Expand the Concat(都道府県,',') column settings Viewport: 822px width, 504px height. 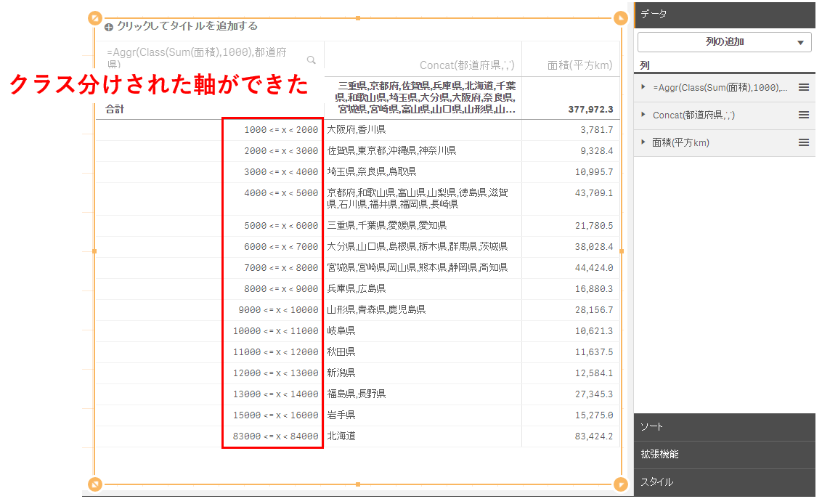pos(644,115)
